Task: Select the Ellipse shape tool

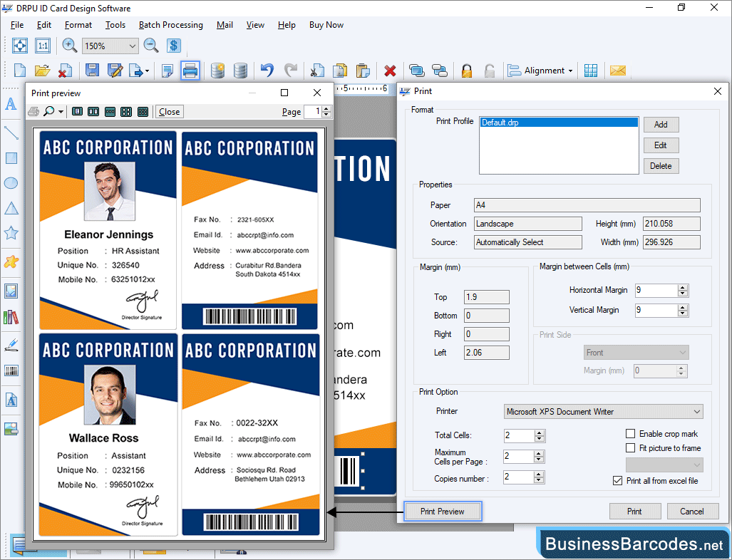Action: click(x=11, y=183)
